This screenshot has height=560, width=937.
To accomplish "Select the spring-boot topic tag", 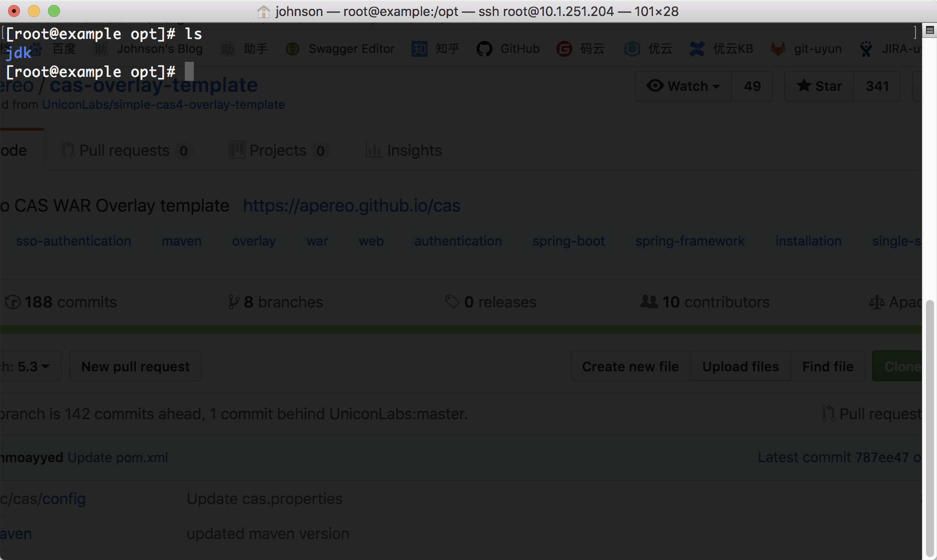I will pos(568,241).
